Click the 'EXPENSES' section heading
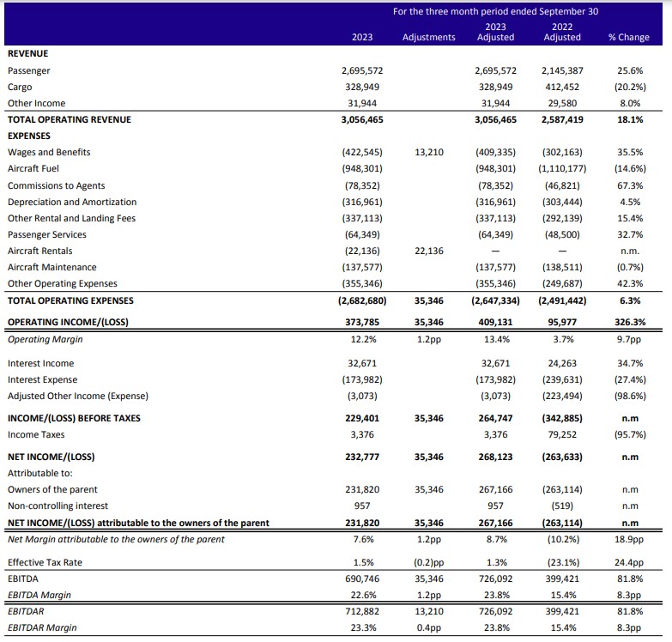The height and width of the screenshot is (642, 672). tap(28, 136)
